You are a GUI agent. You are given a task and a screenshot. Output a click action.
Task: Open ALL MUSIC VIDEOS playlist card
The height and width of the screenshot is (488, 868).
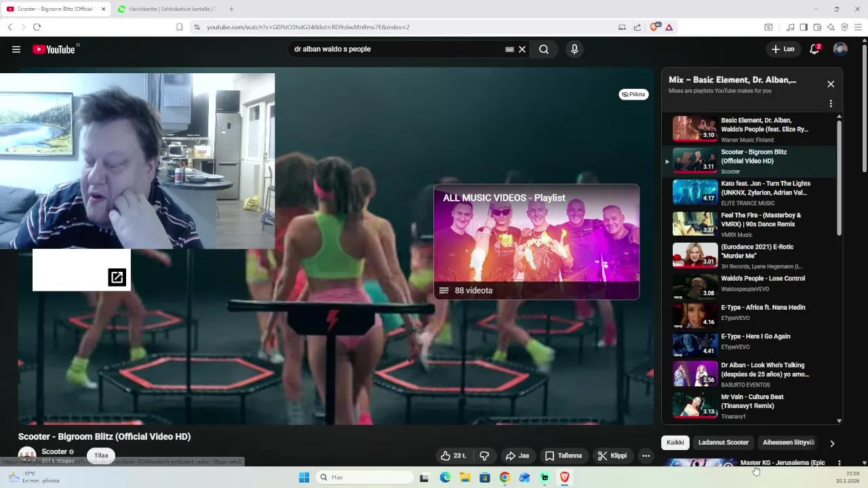point(536,242)
